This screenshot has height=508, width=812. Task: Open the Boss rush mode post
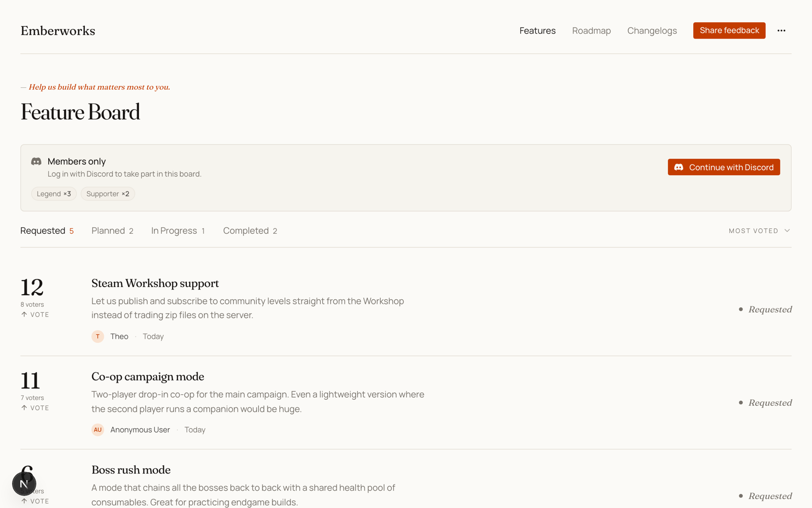(x=131, y=470)
